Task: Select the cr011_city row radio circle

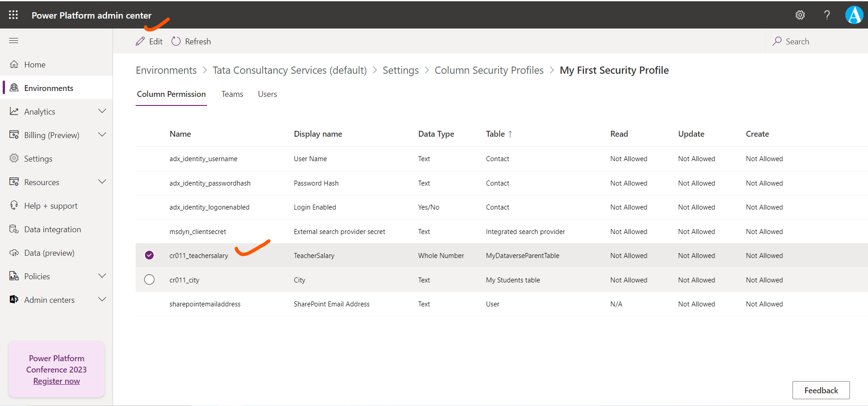Action: coord(149,280)
